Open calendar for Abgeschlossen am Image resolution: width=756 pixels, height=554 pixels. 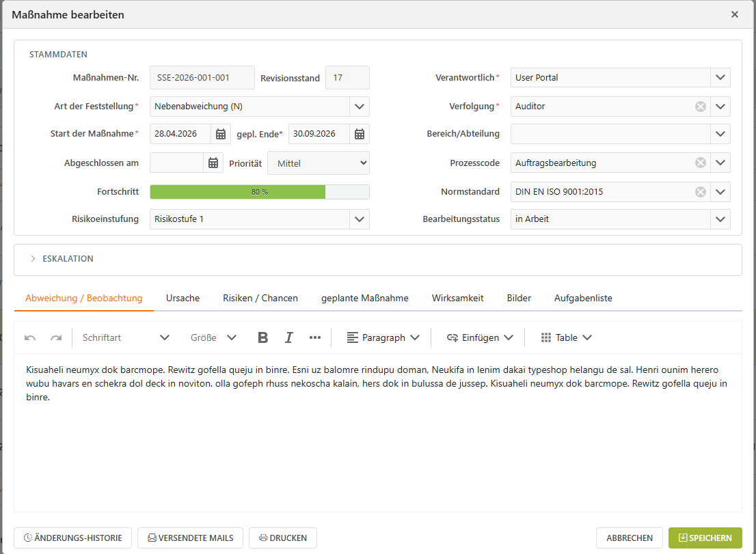[213, 163]
